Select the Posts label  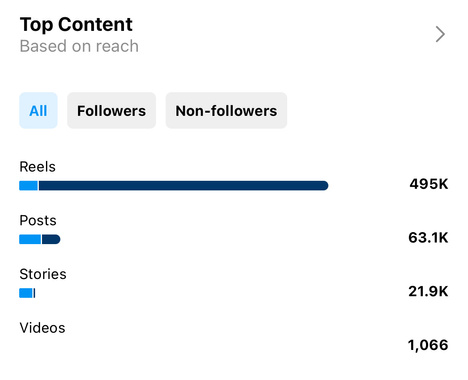pyautogui.click(x=38, y=220)
